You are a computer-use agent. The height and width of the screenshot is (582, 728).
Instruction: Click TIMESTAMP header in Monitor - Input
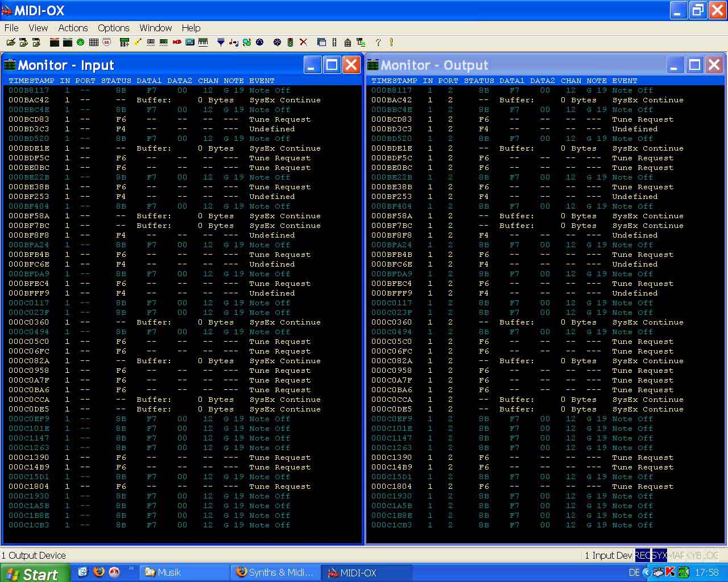tap(32, 81)
